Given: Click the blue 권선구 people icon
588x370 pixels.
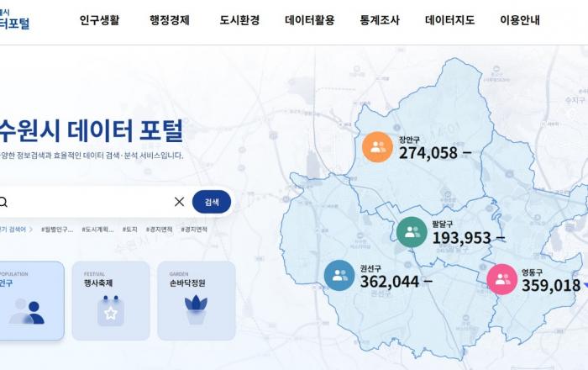Looking at the screenshot, I should [339, 276].
